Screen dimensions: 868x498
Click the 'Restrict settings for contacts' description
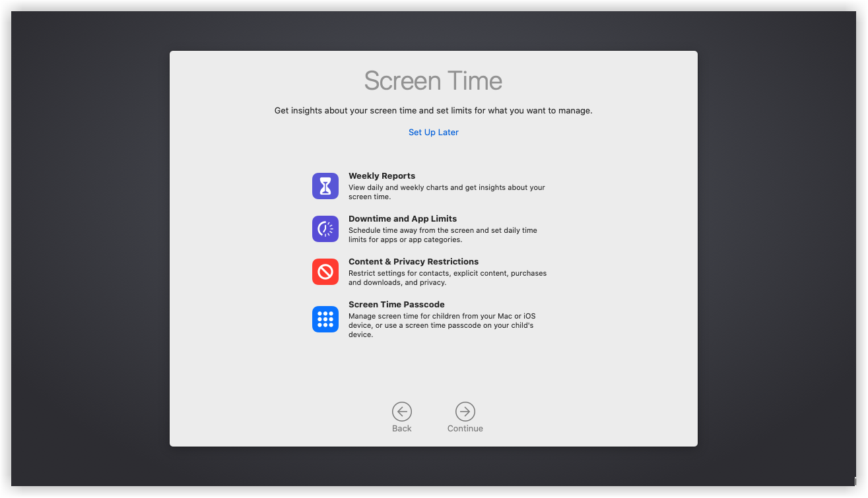click(x=447, y=278)
